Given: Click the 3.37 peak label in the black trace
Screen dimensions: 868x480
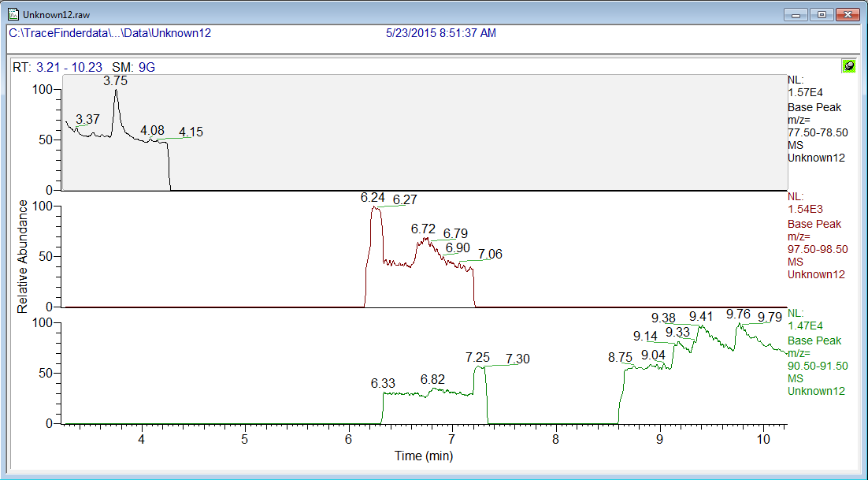Looking at the screenshot, I should 87,119.
